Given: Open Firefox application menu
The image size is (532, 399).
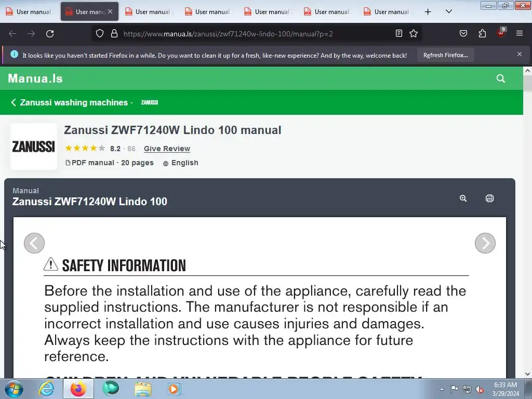Looking at the screenshot, I should tap(520, 33).
